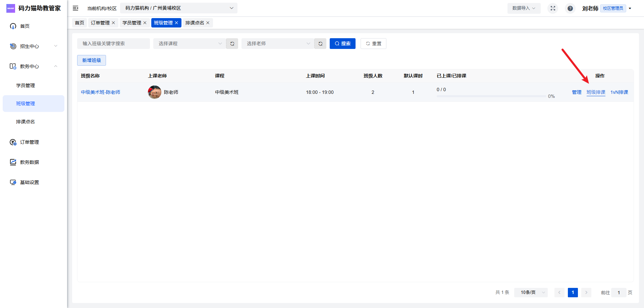The image size is (644, 308).
Task: Click 陈老师's avatar photo
Action: coord(155,92)
